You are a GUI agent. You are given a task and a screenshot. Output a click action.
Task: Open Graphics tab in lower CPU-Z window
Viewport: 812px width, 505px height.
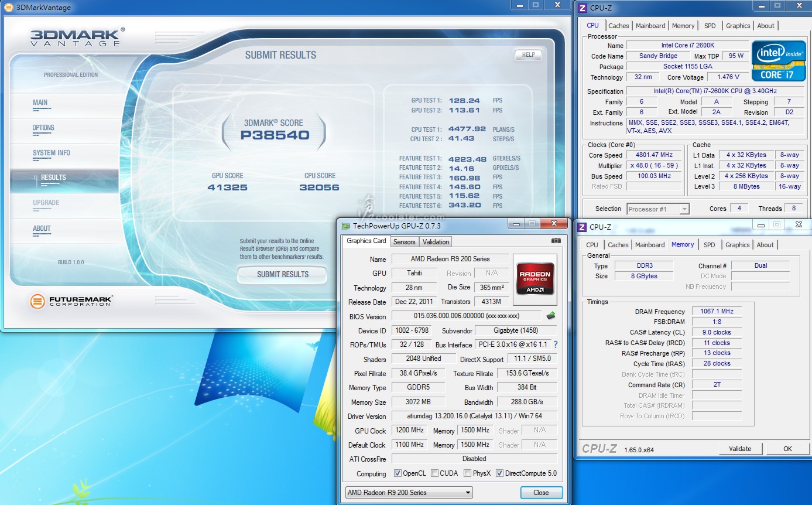tap(737, 245)
